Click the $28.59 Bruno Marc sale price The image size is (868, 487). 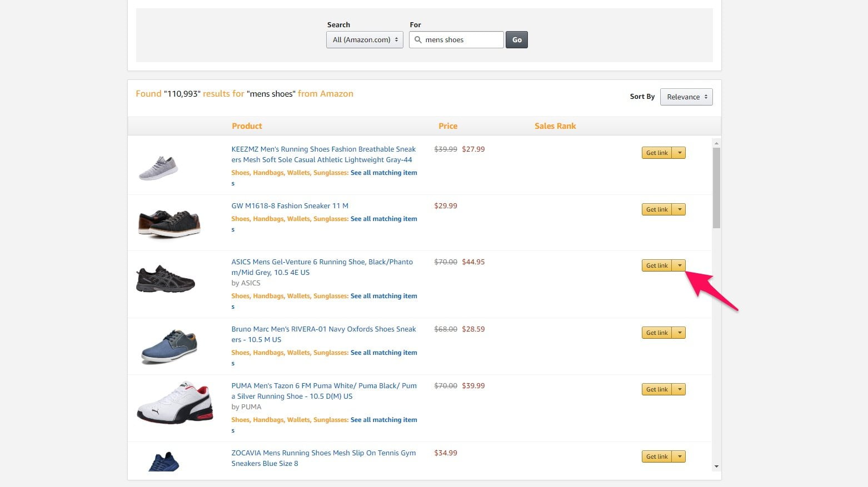point(473,329)
